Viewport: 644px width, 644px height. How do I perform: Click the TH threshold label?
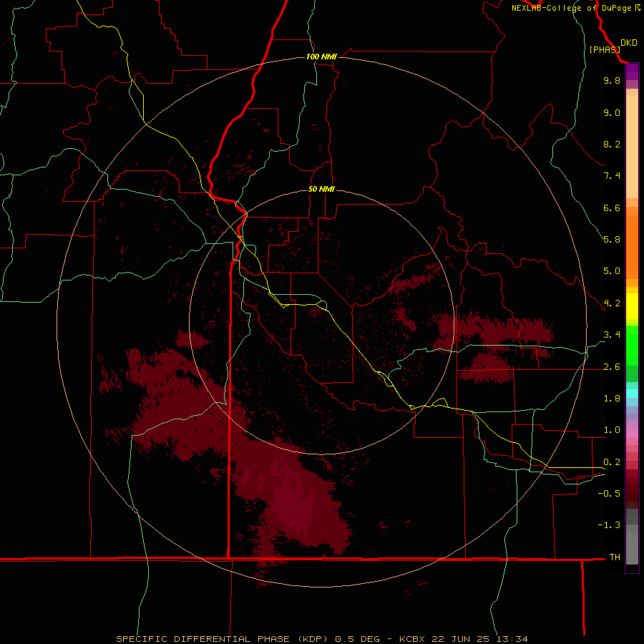coord(615,557)
